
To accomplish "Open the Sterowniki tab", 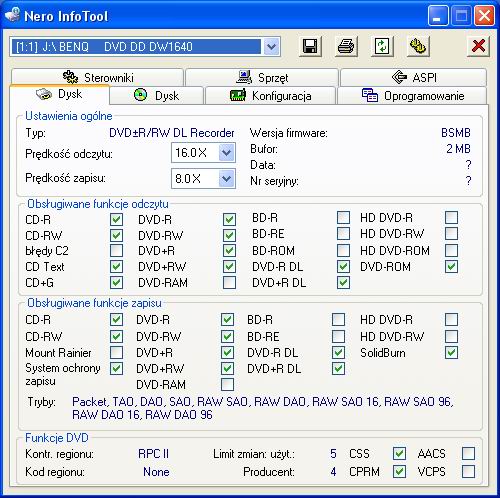I will 97,77.
